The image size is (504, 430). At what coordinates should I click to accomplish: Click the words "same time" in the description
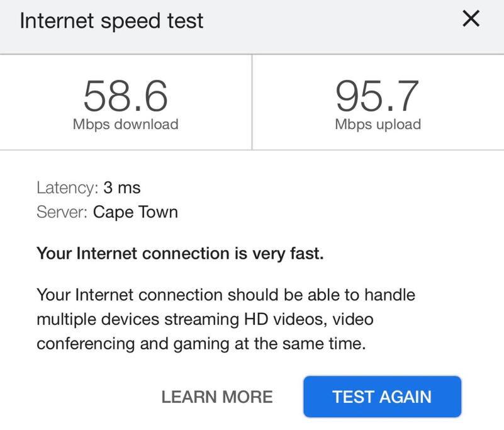point(332,344)
